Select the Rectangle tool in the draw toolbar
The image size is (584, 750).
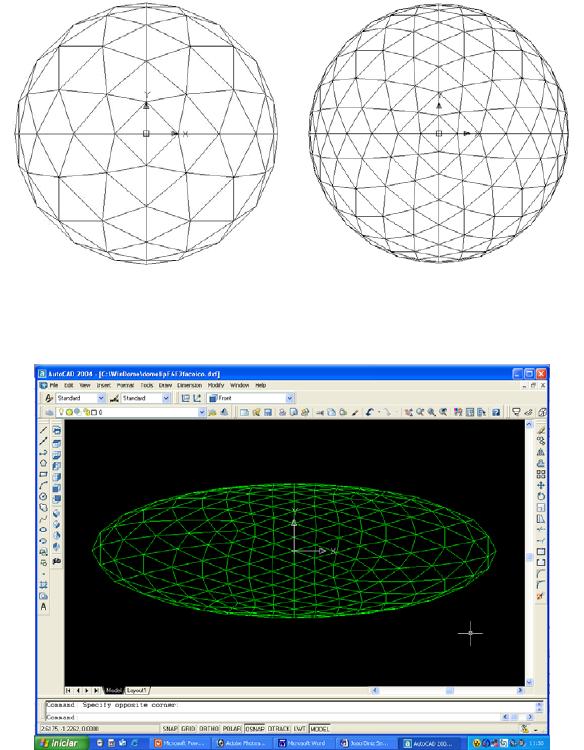tap(43, 474)
